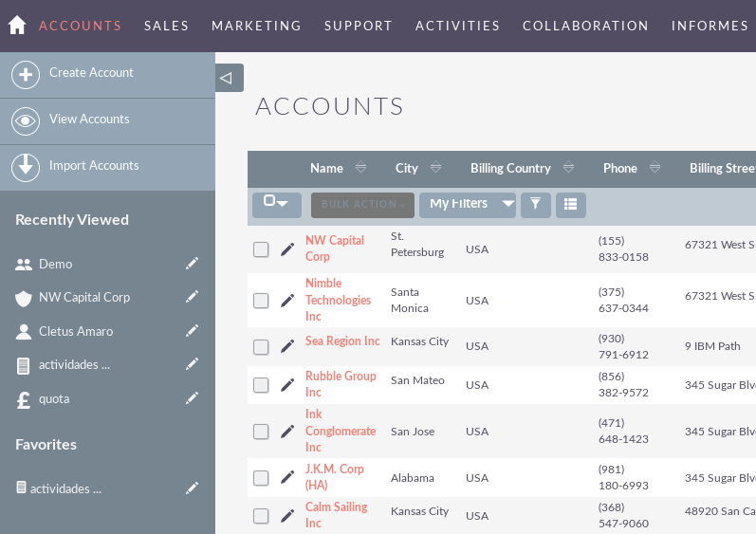Go to the home icon in the top bar
Viewport: 756px width, 534px height.
(x=17, y=25)
